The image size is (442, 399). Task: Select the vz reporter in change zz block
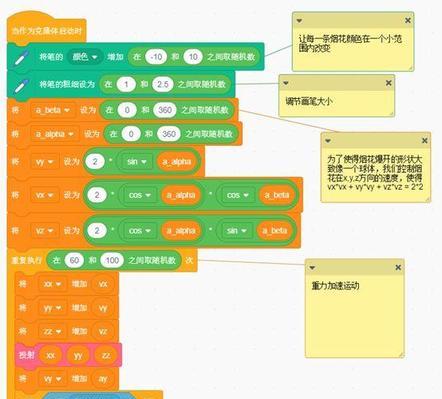coord(103,331)
